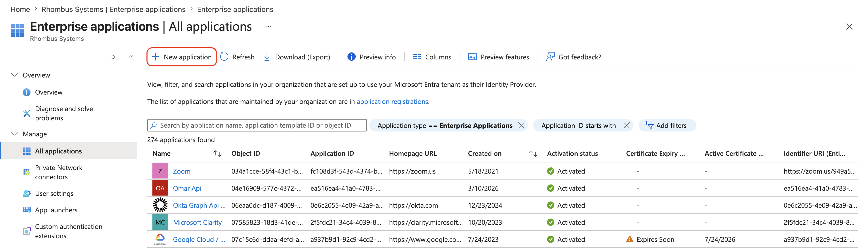The width and height of the screenshot is (868, 248).
Task: Open the Okta Graph Api application
Action: pos(199,205)
